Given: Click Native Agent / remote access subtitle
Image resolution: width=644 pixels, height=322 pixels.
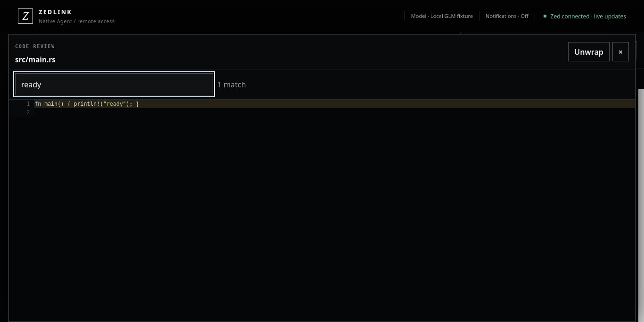Looking at the screenshot, I should click(x=76, y=21).
